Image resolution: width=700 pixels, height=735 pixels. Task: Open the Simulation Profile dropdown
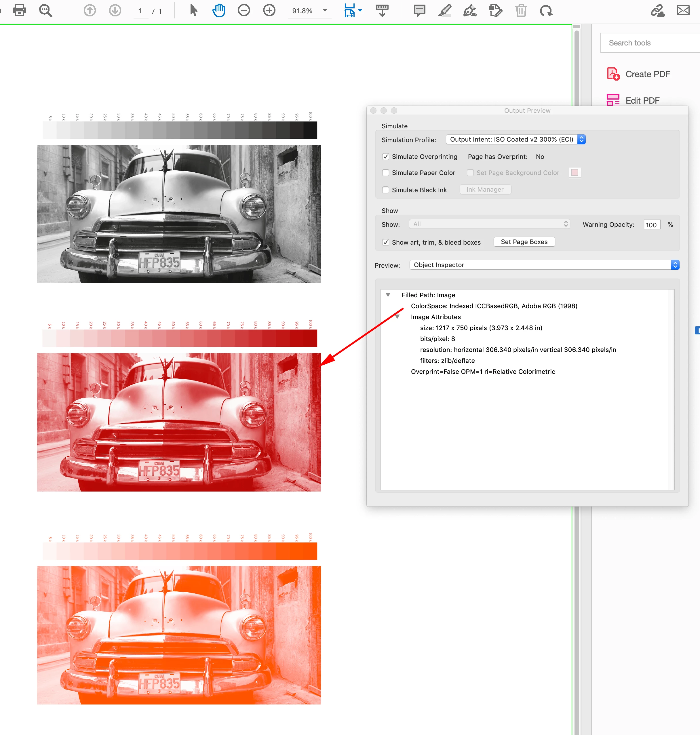(515, 140)
